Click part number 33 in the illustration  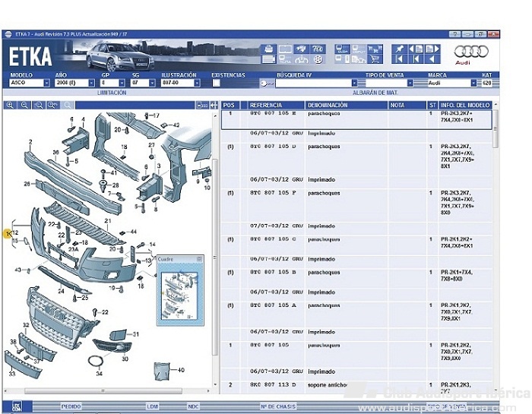coord(12,374)
